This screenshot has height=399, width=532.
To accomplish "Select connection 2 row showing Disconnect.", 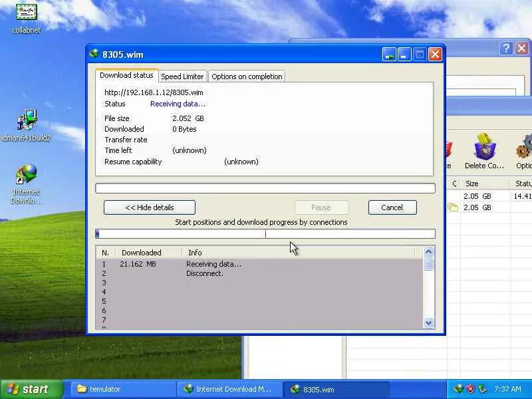I will pos(259,273).
